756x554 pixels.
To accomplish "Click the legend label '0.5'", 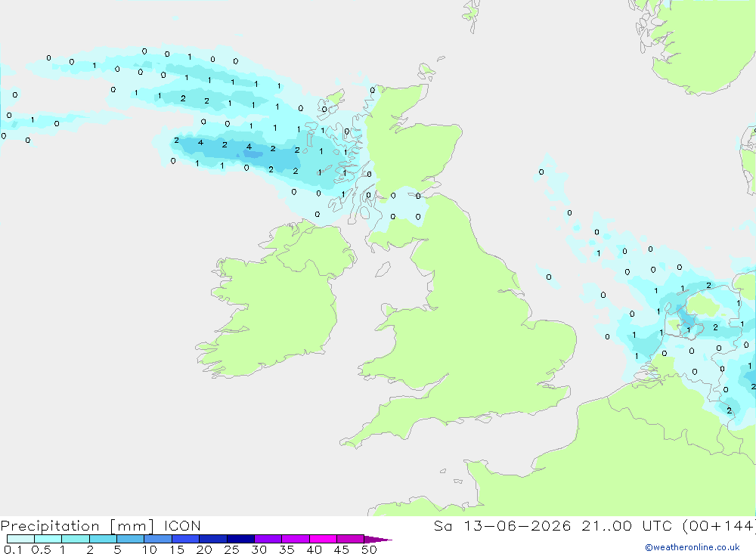I will [x=41, y=549].
